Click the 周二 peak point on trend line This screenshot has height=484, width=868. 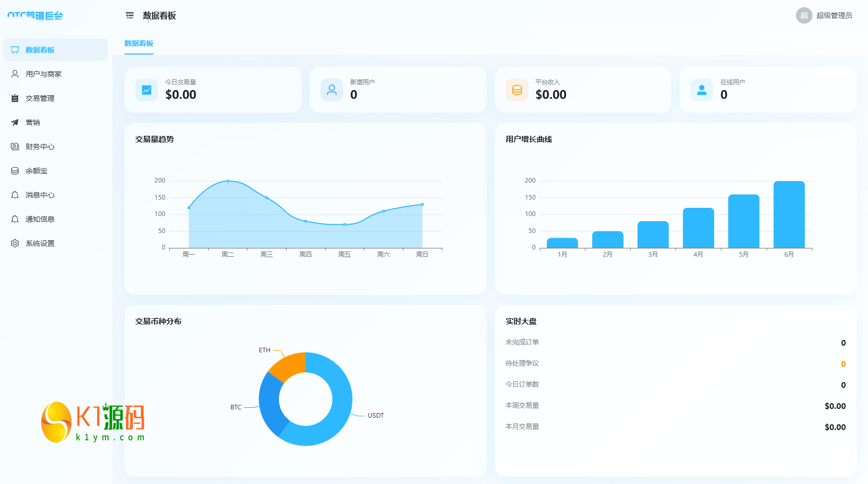point(228,181)
